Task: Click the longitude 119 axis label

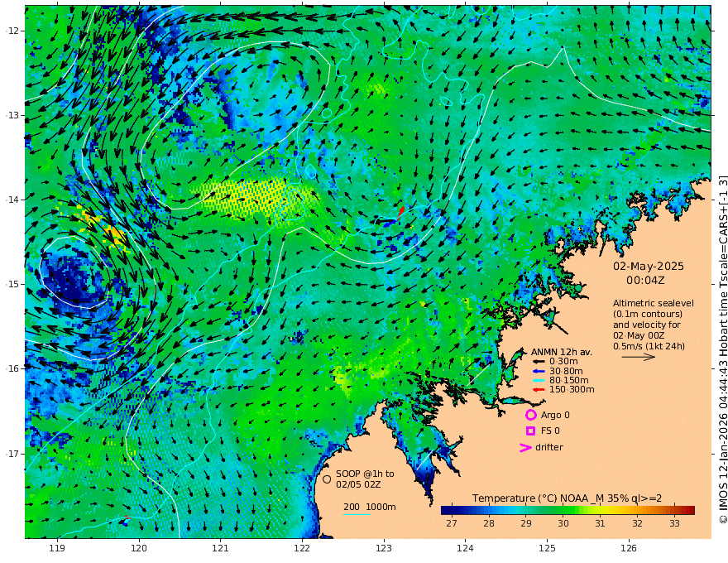Action: [x=57, y=548]
